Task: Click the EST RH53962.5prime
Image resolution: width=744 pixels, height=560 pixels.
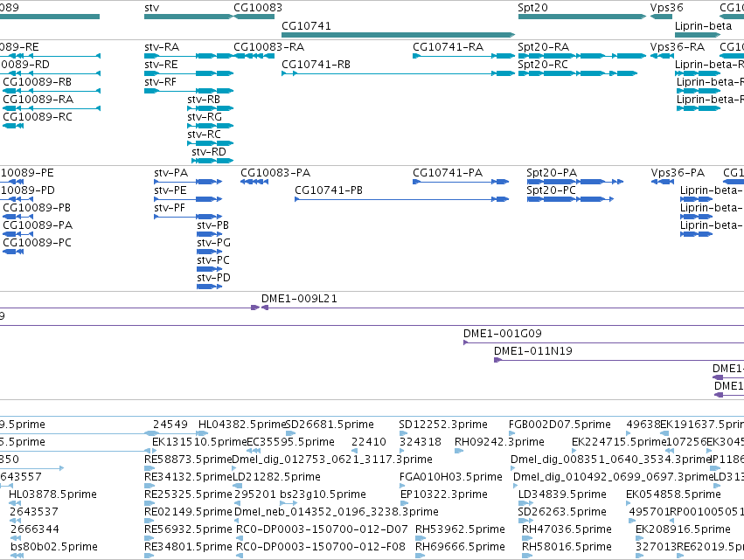Action: (460, 529)
